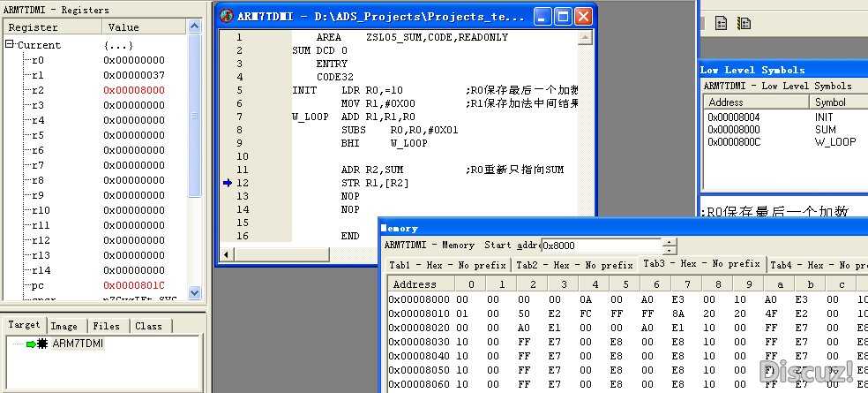868x393 pixels.
Task: Click 8A byte in memory row 0x00008010
Action: (x=678, y=314)
